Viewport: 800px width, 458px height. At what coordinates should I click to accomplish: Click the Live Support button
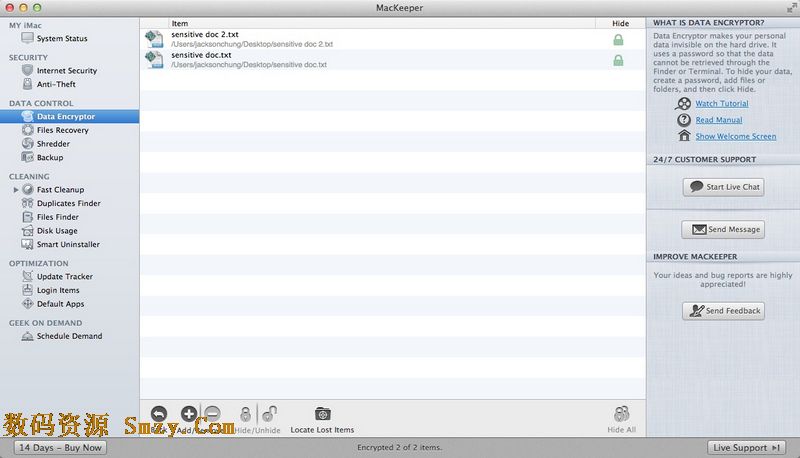[746, 447]
